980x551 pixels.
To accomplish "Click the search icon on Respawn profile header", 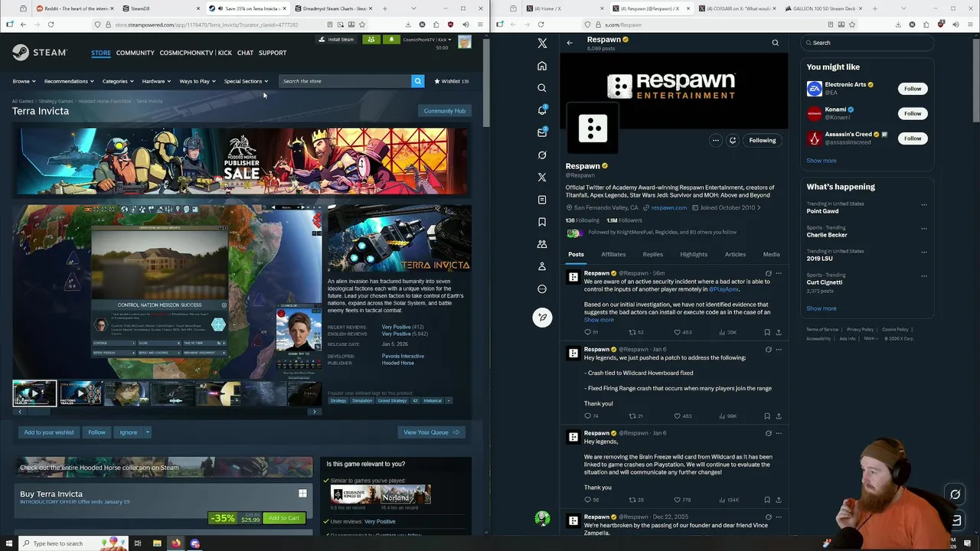I will tap(775, 43).
